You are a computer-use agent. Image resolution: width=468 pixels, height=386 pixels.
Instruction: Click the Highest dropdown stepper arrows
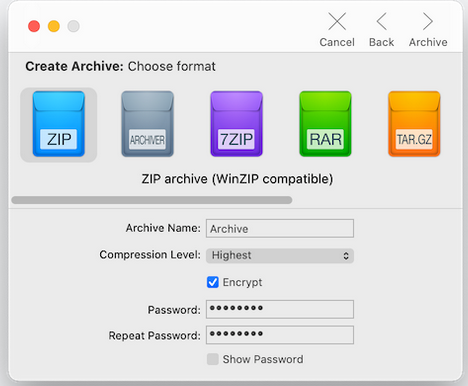pyautogui.click(x=346, y=256)
